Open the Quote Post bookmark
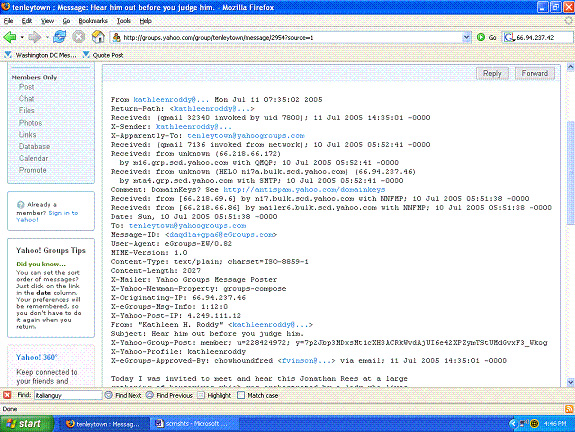Screen dimensions: 575x432 tap(103, 55)
